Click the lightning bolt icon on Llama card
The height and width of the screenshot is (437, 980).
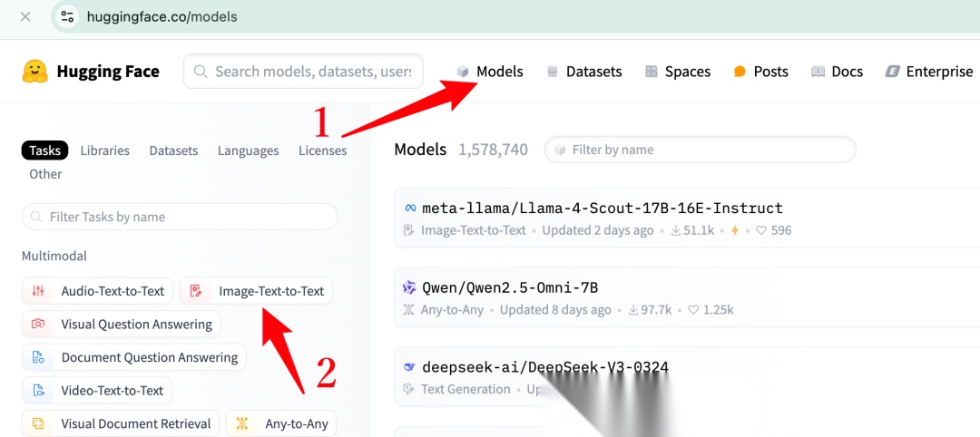click(x=735, y=230)
